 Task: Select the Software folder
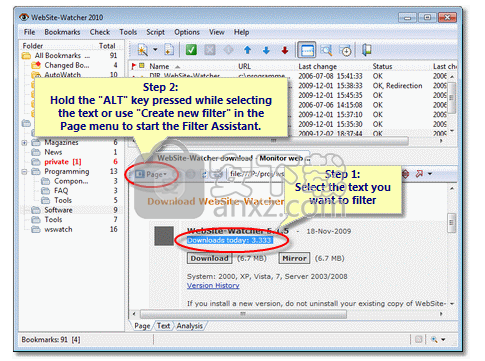coord(58,210)
